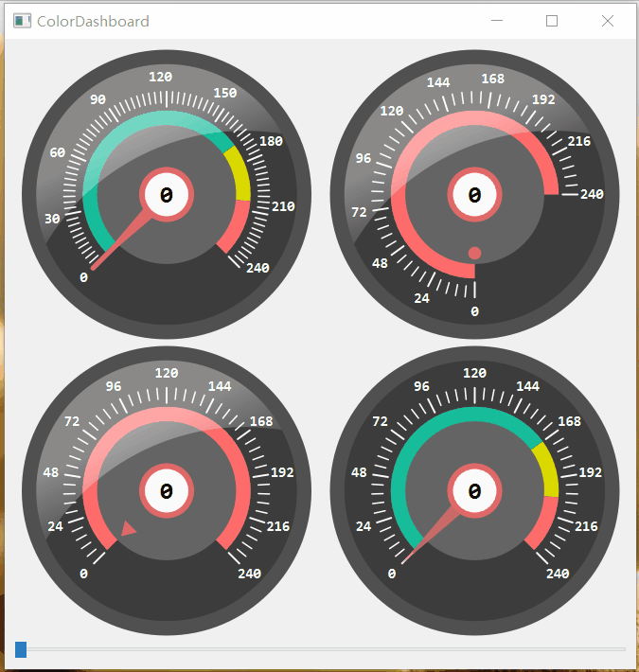Viewport: 639px width, 672px height.
Task: Click the label 96 on bottom-left gauge
Action: click(x=114, y=386)
